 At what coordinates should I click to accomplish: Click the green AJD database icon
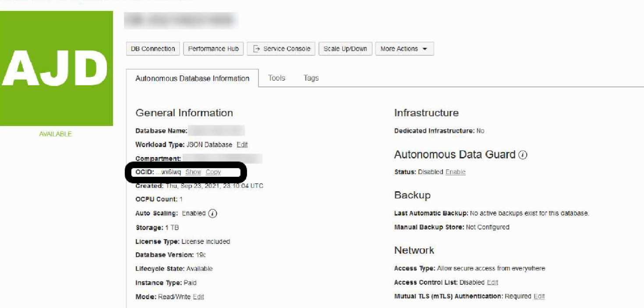tap(56, 69)
